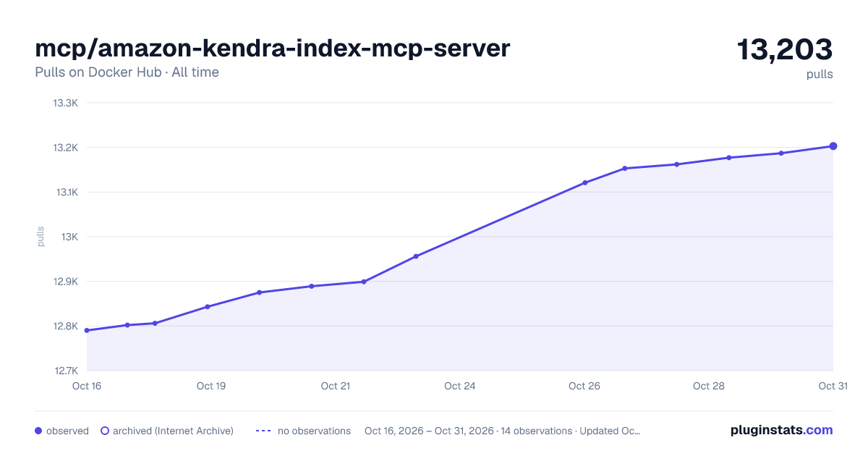Click the Oct 26 axis label
Viewport: 868px width, 456px height.
(584, 386)
